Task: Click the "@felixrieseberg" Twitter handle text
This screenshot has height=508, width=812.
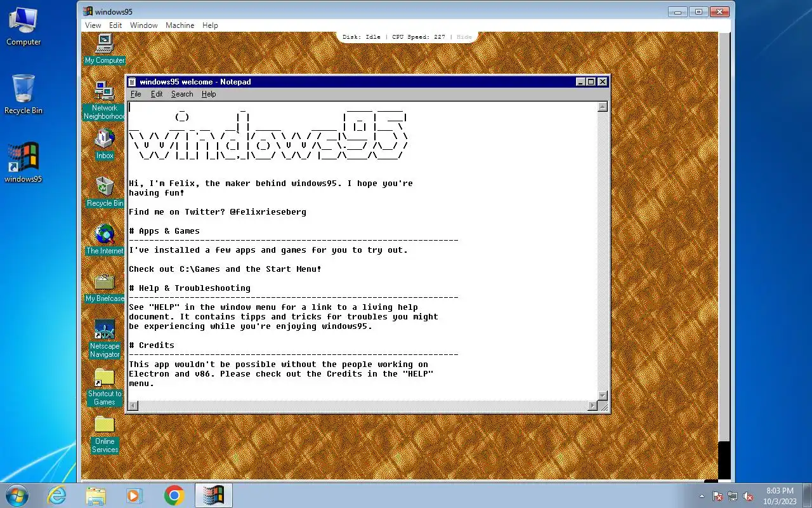Action: [268, 212]
